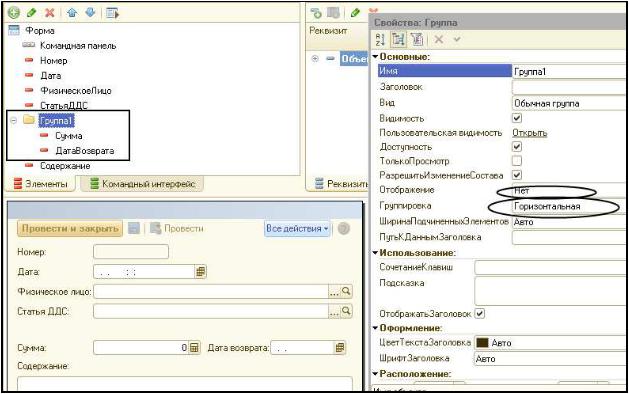Click the Заголовок property field

click(x=569, y=87)
